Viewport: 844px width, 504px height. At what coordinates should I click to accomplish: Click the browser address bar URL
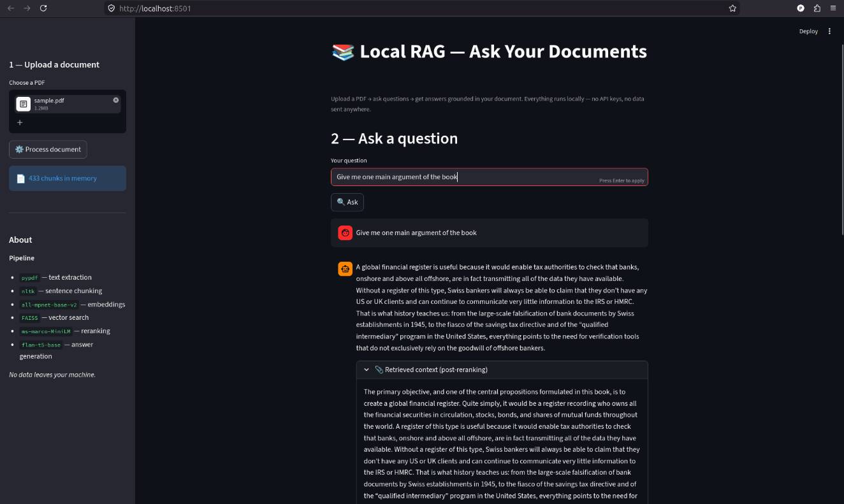pos(155,8)
